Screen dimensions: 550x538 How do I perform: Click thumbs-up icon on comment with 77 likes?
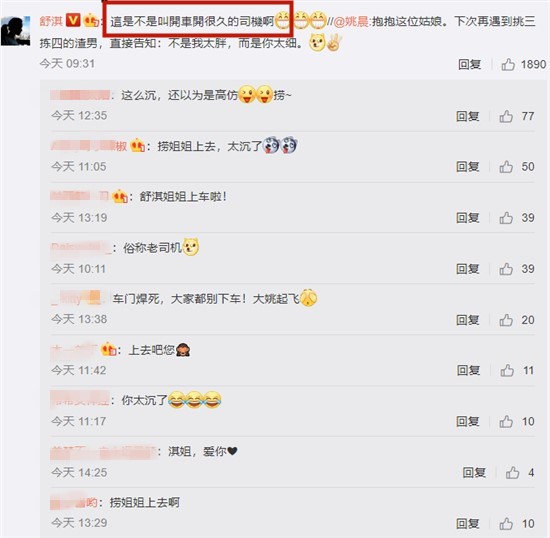(x=506, y=116)
